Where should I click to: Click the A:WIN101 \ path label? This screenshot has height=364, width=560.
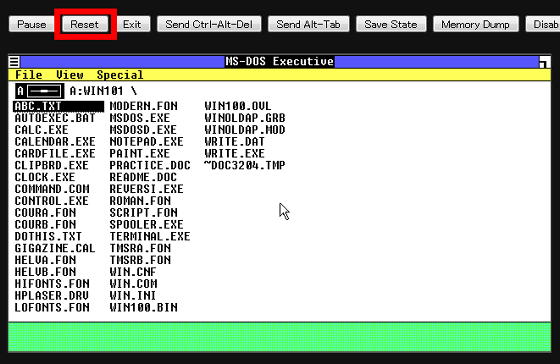click(x=103, y=91)
